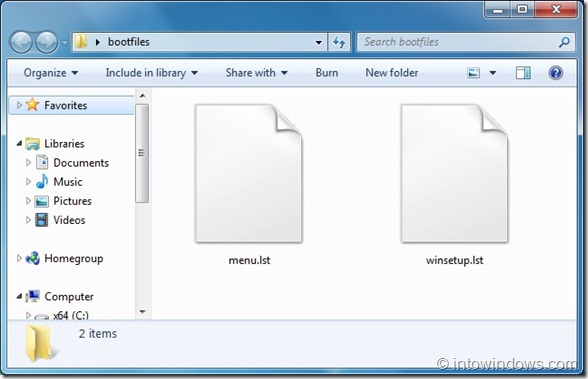This screenshot has height=379, width=588.
Task: Click the Pictures library icon
Action: (42, 201)
